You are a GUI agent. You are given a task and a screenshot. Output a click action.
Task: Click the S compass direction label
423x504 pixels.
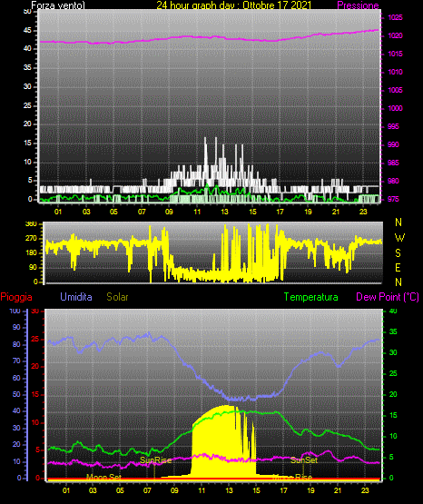tap(398, 253)
